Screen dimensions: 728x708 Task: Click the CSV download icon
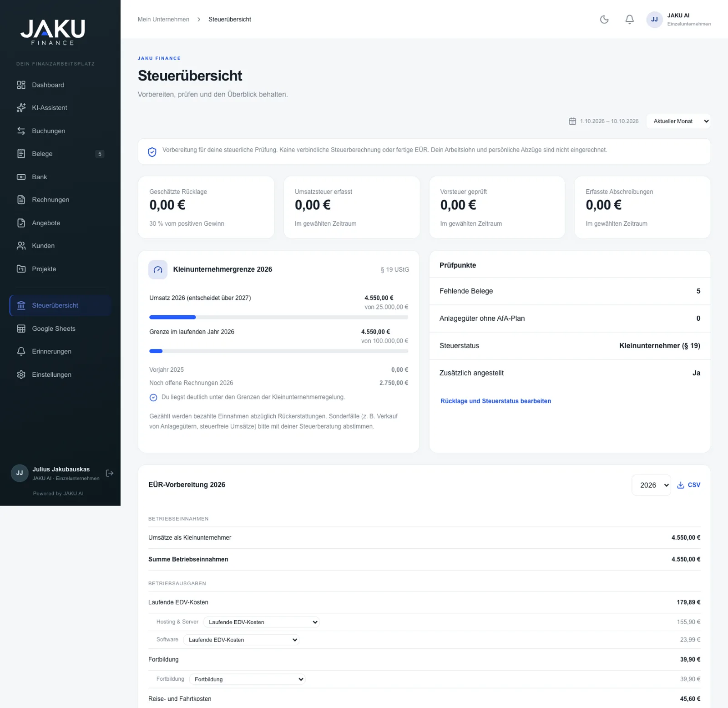pyautogui.click(x=681, y=485)
